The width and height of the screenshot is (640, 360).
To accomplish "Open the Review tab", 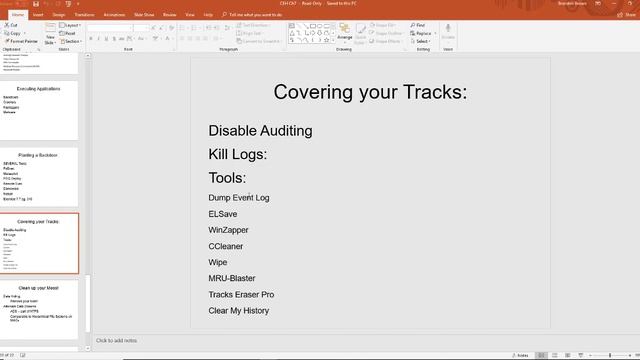I will [x=169, y=15].
